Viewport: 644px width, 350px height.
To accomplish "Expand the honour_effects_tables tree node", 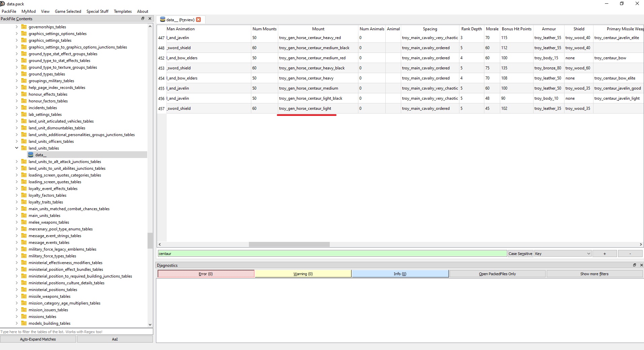I will pyautogui.click(x=17, y=94).
